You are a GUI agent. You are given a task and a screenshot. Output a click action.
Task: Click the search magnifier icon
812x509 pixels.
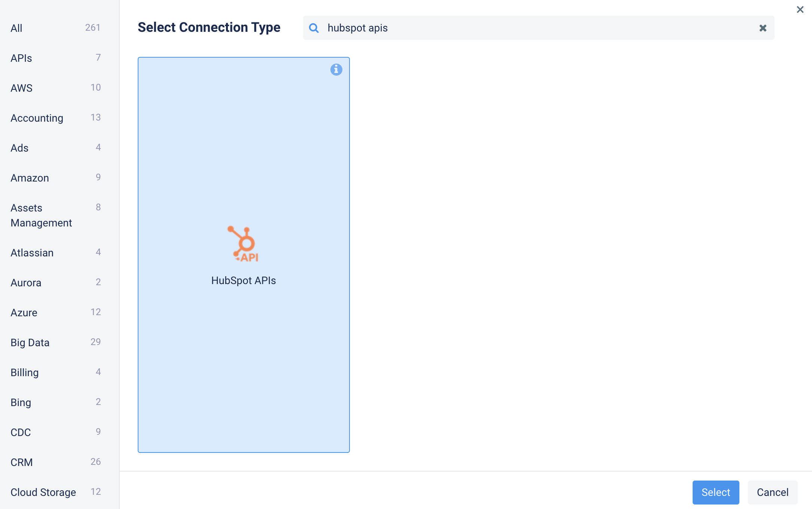click(314, 28)
